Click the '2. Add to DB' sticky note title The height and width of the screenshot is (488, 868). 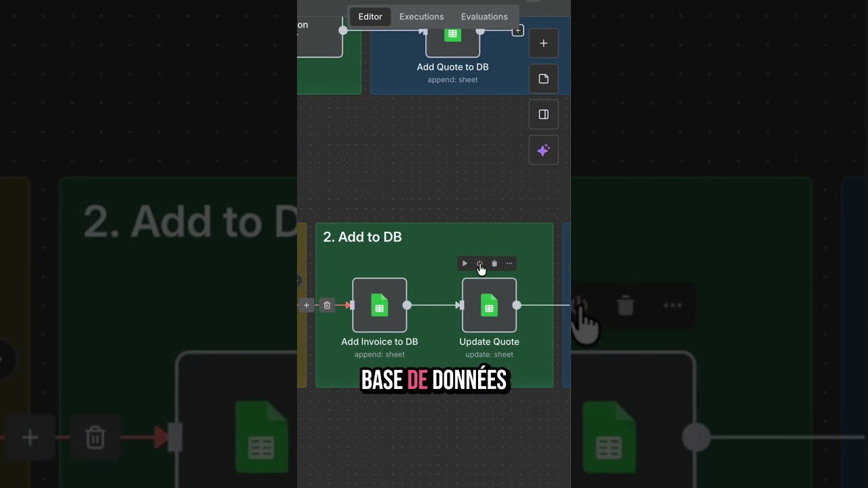tap(363, 237)
